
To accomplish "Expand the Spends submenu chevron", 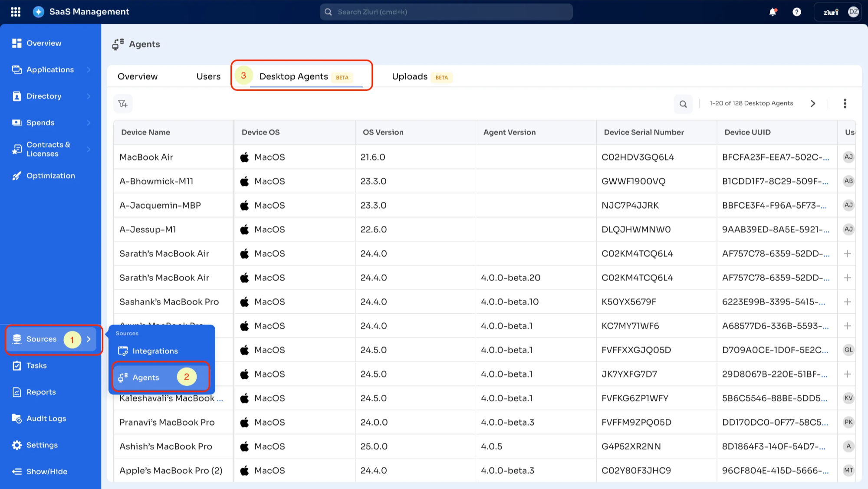I will (89, 123).
